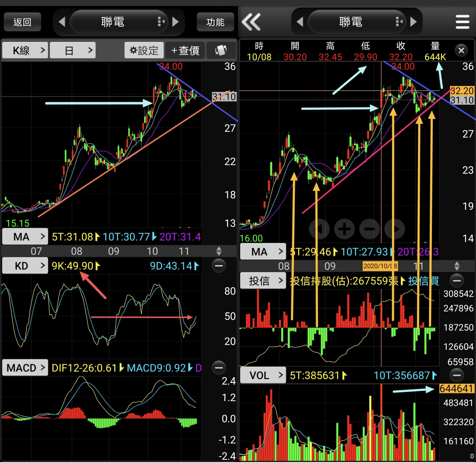Tap the double-chevron back icon

click(251, 22)
